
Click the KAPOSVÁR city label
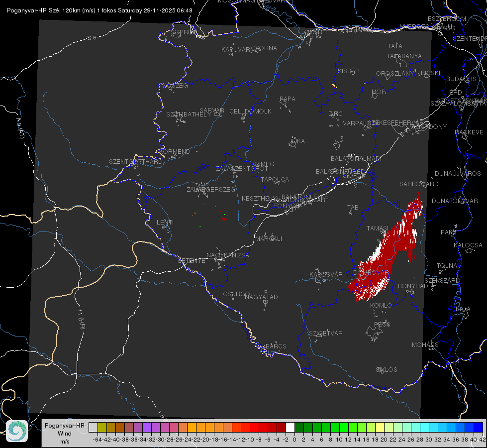pyautogui.click(x=326, y=274)
